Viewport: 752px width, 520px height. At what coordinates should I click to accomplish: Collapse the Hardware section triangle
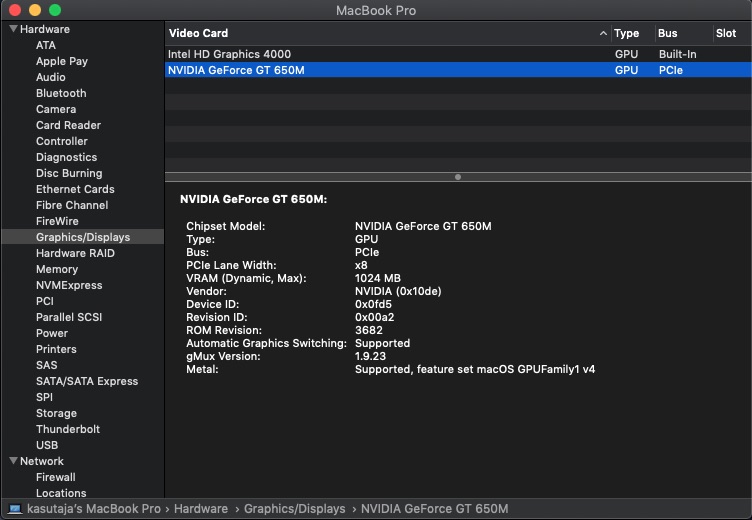tap(13, 29)
